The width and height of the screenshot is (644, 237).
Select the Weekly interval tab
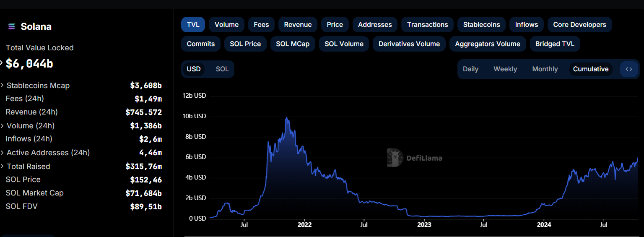505,69
